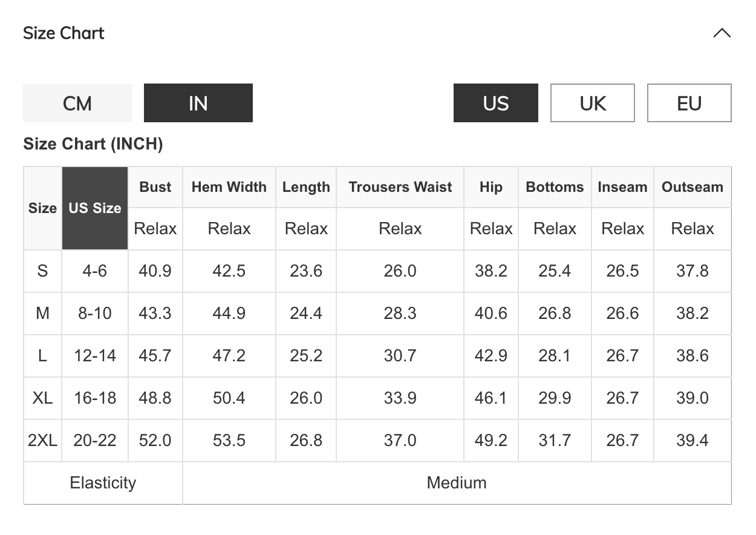Image resolution: width=756 pixels, height=535 pixels.
Task: Click the Bust column header
Action: 155,187
